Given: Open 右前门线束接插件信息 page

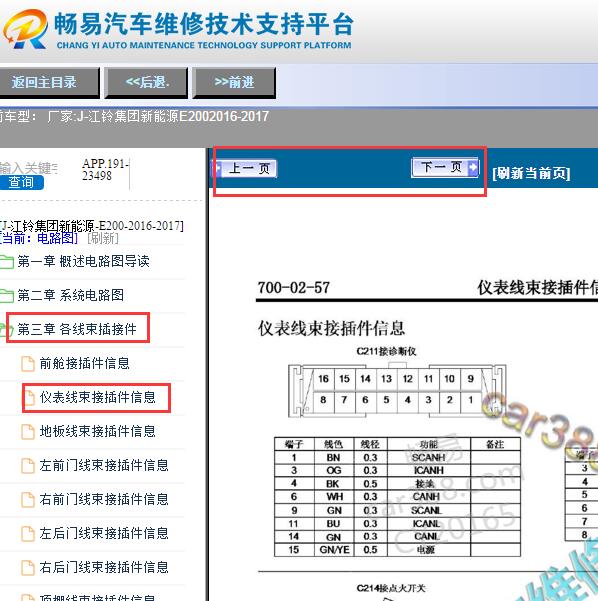Looking at the screenshot, I should coord(104,499).
